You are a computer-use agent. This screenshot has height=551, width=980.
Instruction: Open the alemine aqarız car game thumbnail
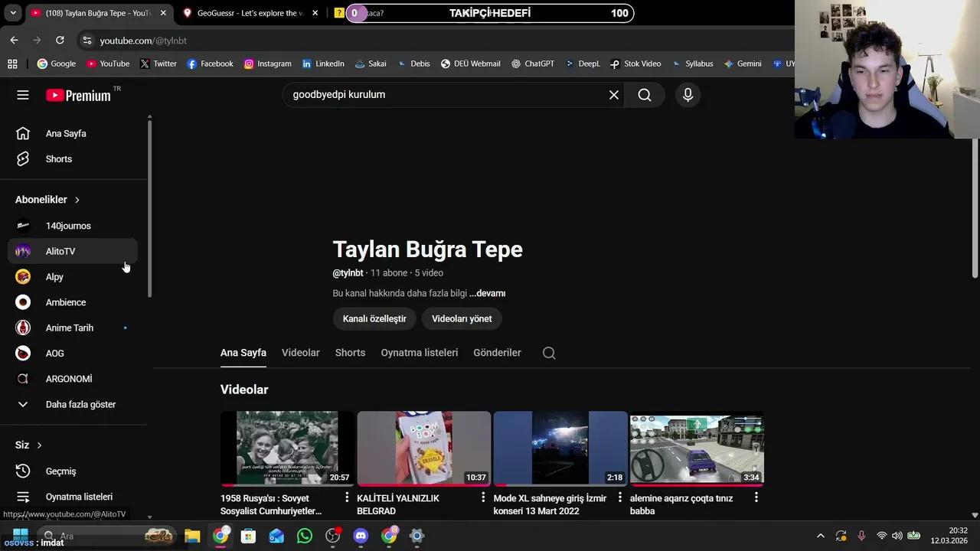[697, 448]
